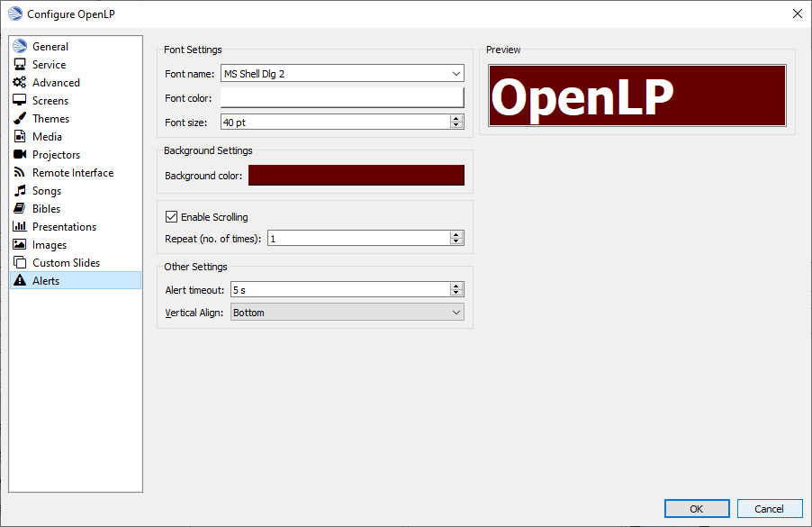The height and width of the screenshot is (527, 812).
Task: Open Advanced settings gears icon
Action: click(20, 82)
